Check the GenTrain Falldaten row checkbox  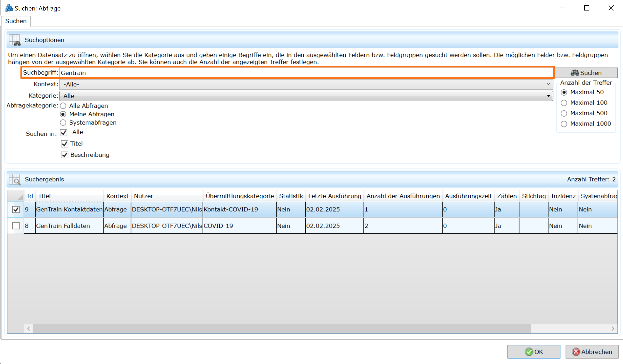pos(15,226)
